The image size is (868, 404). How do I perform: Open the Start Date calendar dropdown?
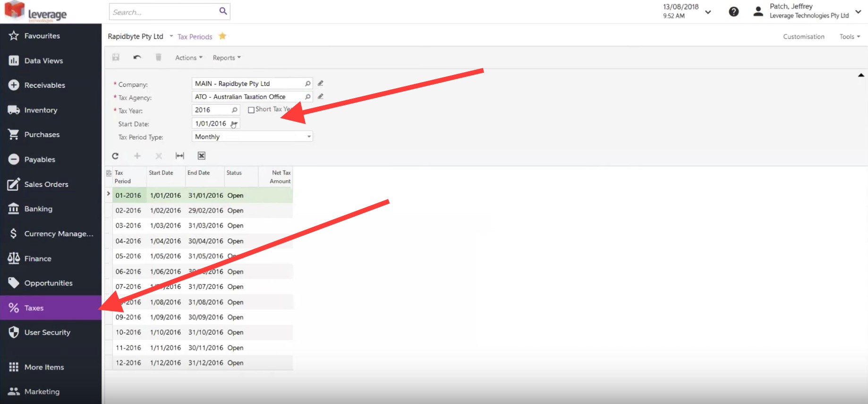point(234,124)
